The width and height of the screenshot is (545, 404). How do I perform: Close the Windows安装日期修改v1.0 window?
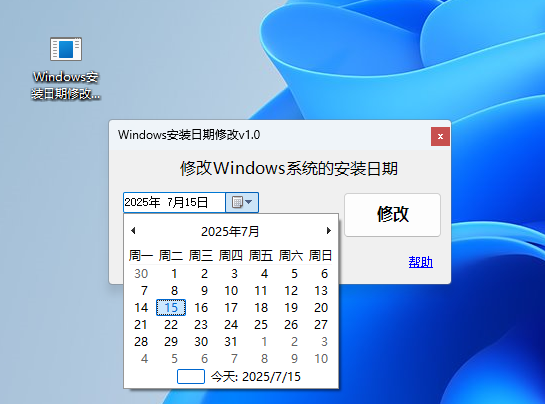[x=440, y=136]
